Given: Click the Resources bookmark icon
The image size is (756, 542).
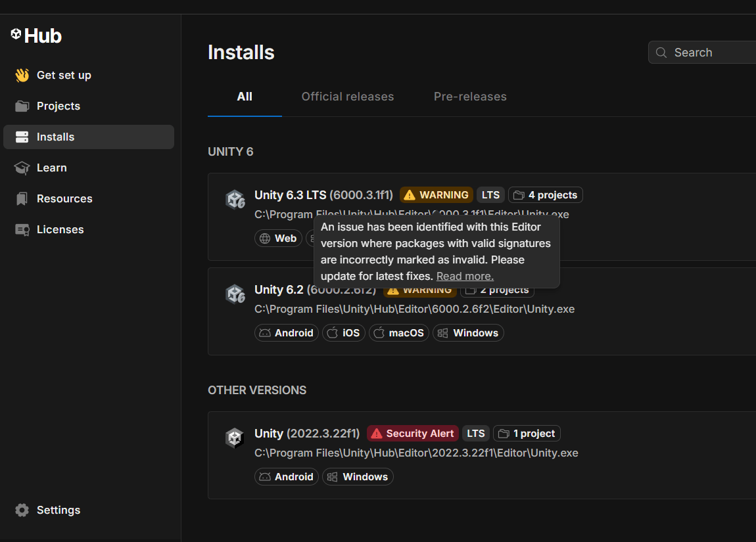Looking at the screenshot, I should [22, 198].
